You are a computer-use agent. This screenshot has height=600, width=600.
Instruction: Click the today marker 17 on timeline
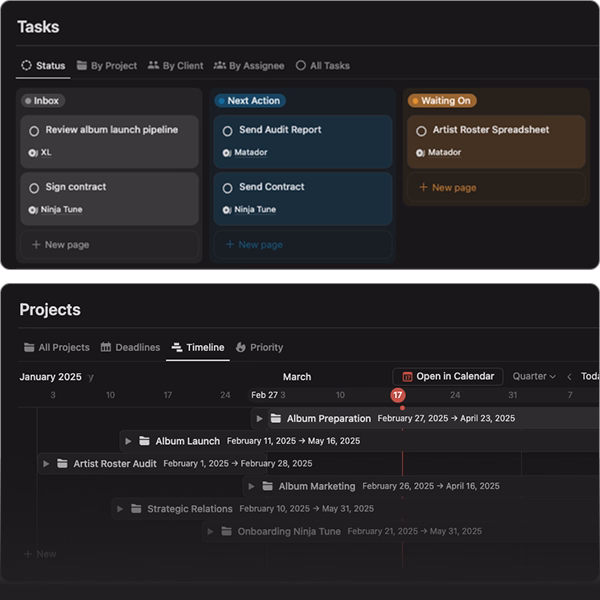pyautogui.click(x=398, y=395)
